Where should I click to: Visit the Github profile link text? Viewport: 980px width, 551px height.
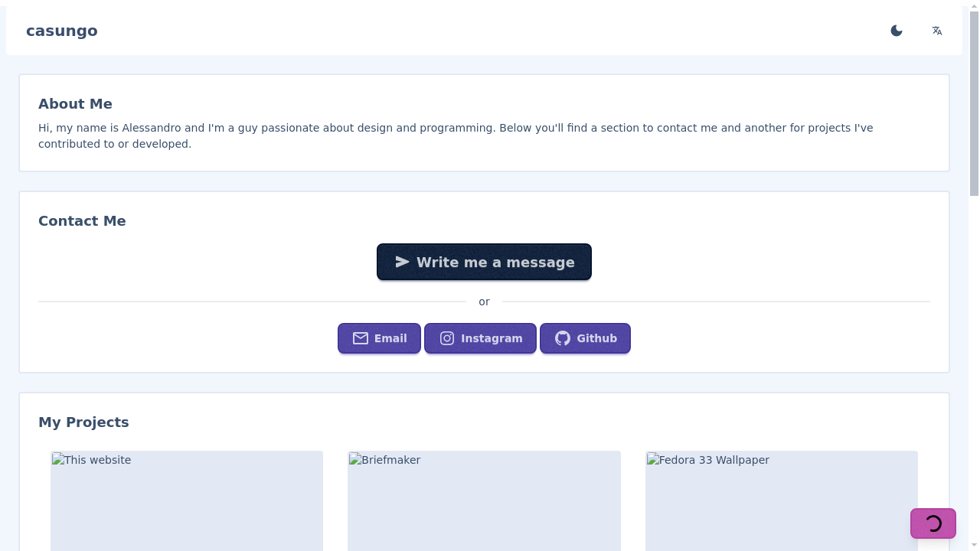(596, 338)
